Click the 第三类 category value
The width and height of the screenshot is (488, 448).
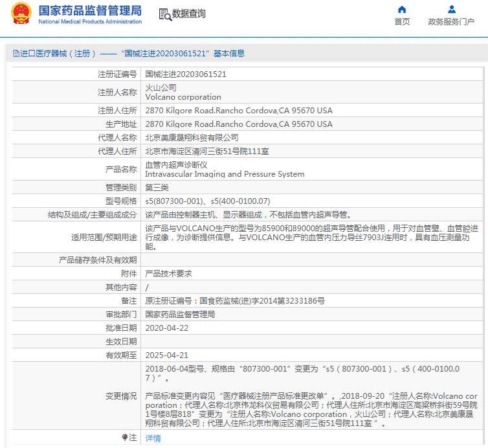pyautogui.click(x=157, y=187)
